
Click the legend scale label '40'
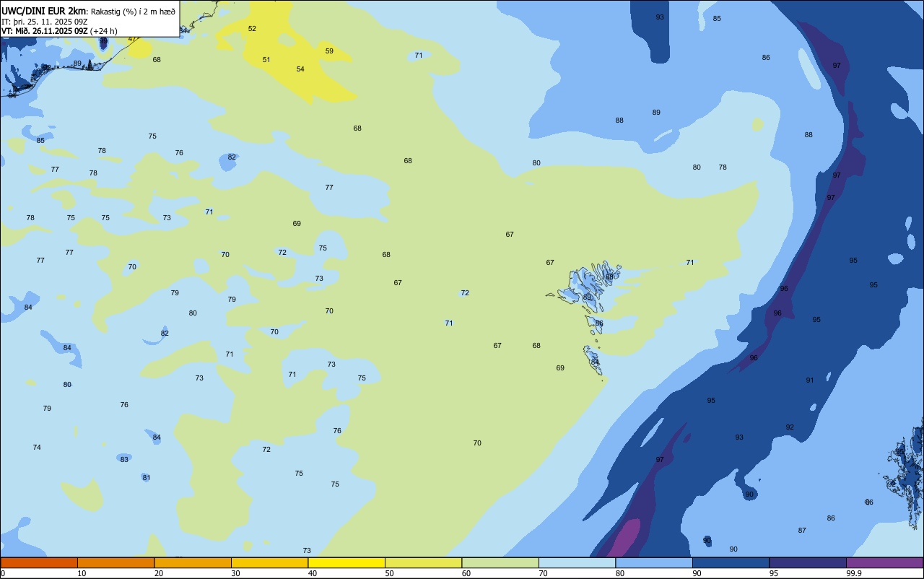click(313, 573)
